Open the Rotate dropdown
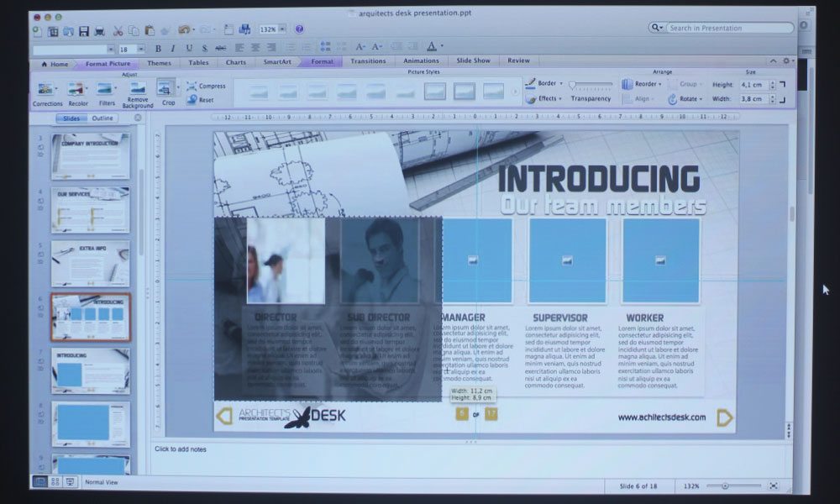This screenshot has width=840, height=504. click(x=685, y=99)
